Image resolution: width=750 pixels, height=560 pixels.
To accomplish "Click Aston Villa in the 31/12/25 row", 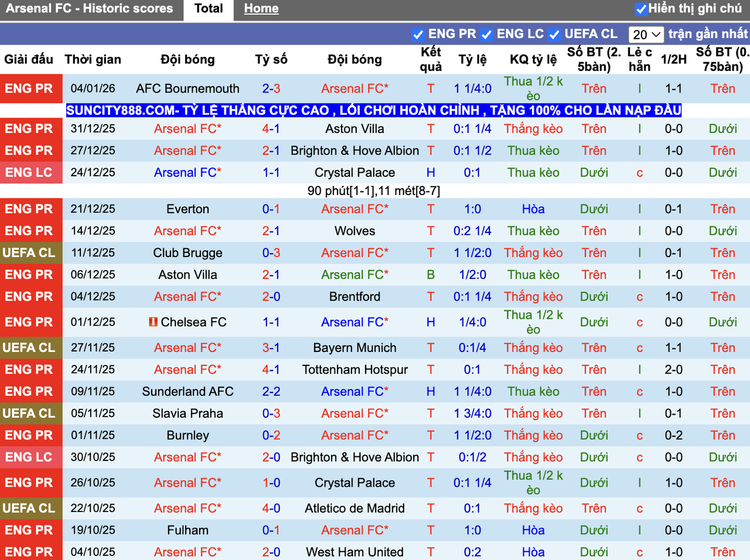I will 354,129.
